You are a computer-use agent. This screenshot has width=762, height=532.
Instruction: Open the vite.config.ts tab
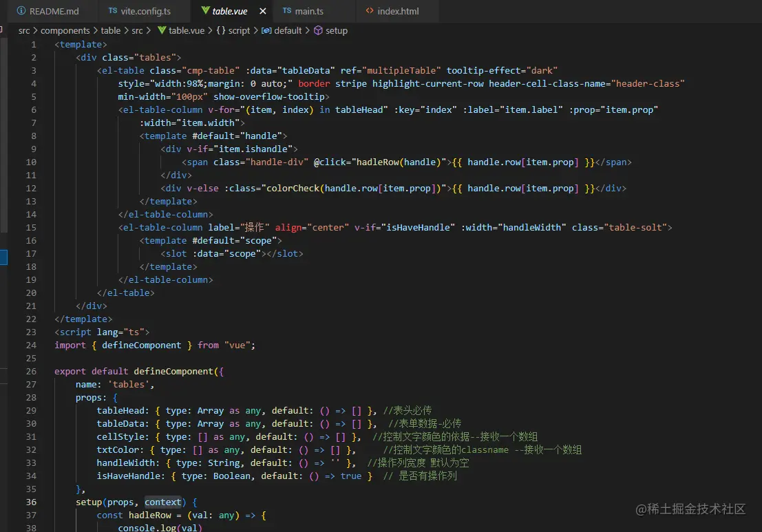[x=145, y=11]
